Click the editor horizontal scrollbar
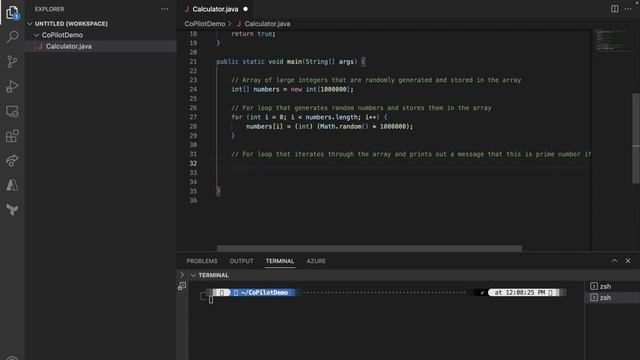 tap(369, 248)
